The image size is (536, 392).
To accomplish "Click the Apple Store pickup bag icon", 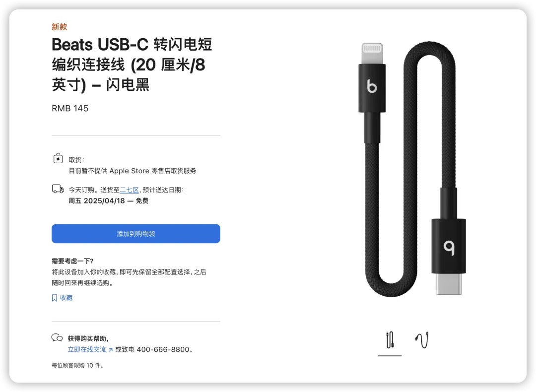I will pyautogui.click(x=58, y=158).
